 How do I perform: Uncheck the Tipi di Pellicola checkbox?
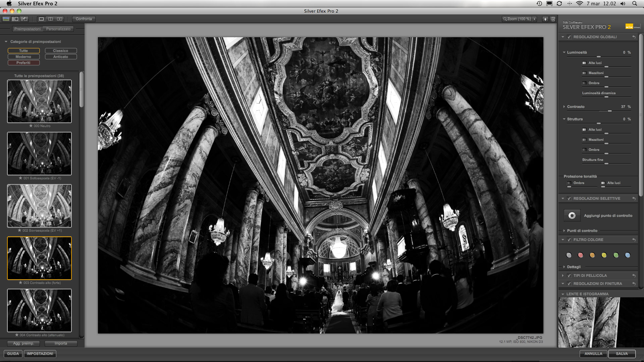coord(569,276)
